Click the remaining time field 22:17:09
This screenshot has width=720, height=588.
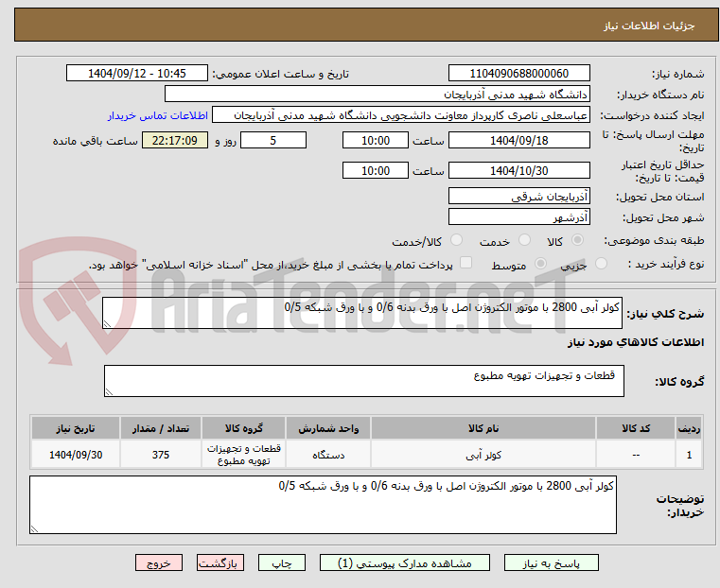pyautogui.click(x=175, y=140)
